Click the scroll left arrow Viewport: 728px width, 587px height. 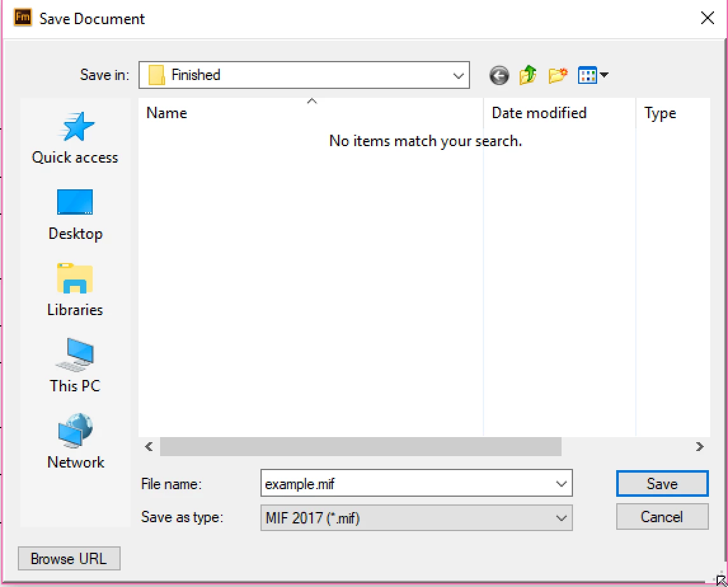(149, 447)
